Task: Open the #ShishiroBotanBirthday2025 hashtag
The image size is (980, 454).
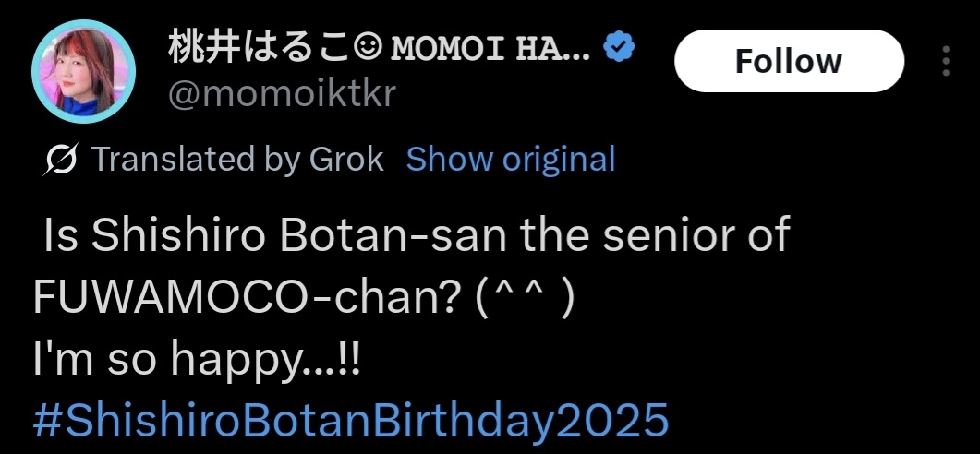Action: pyautogui.click(x=350, y=419)
